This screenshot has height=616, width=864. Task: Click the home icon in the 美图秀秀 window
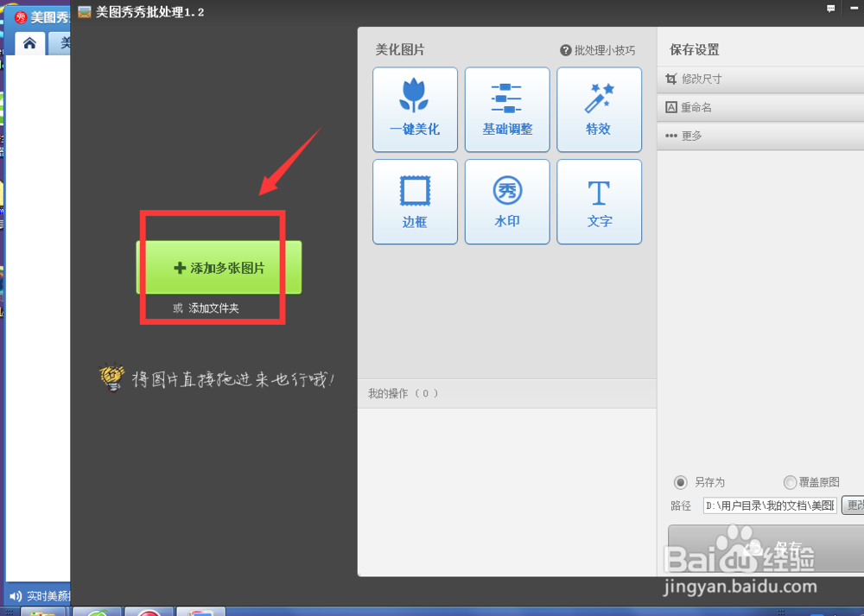click(29, 43)
